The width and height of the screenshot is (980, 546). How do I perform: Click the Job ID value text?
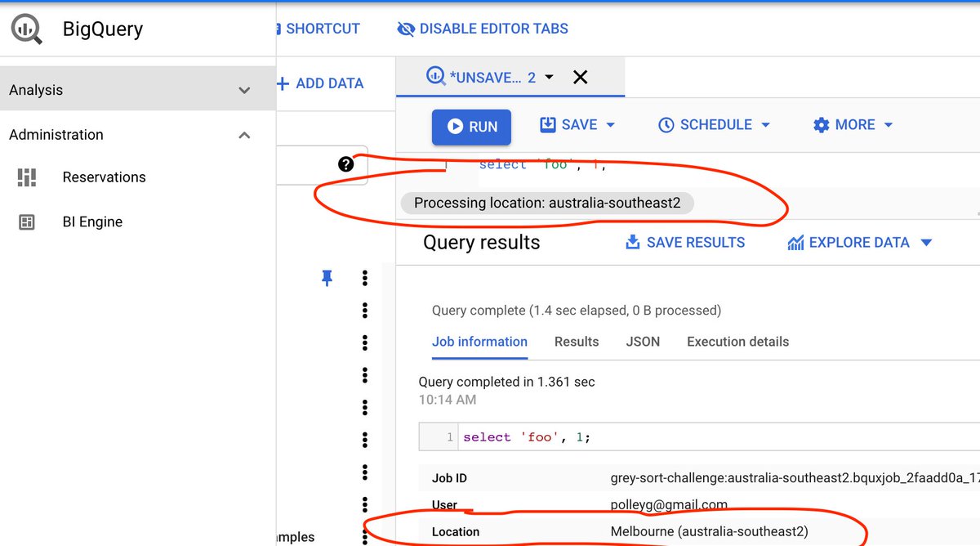[794, 478]
